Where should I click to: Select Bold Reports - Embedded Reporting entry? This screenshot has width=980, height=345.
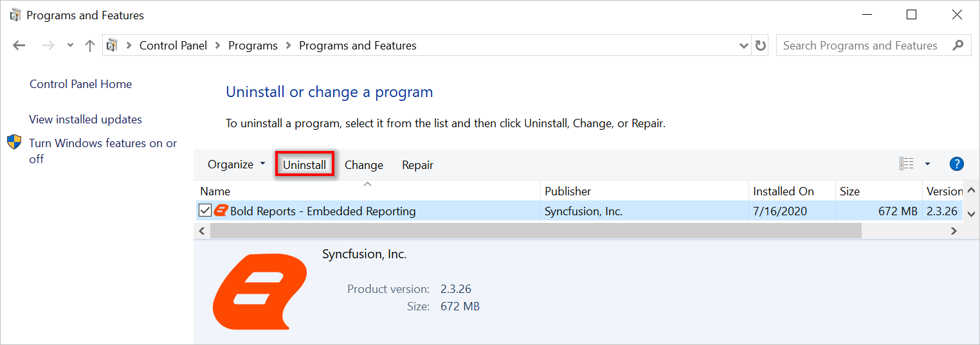tap(323, 211)
